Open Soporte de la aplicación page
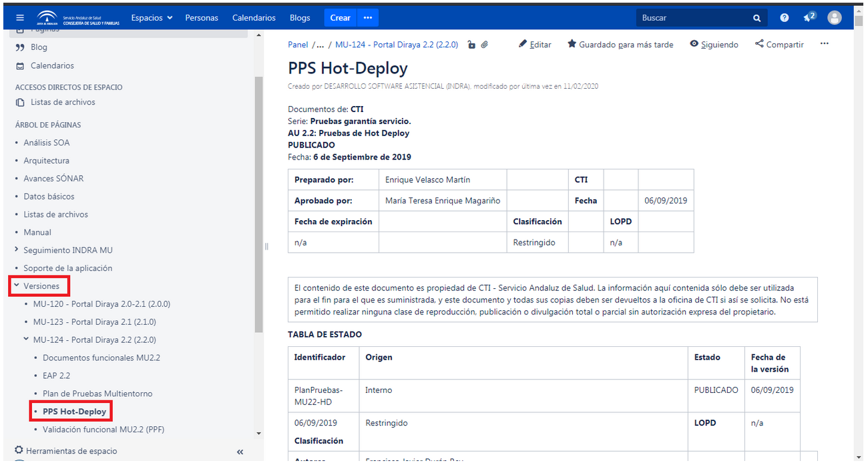868x469 pixels. [68, 268]
